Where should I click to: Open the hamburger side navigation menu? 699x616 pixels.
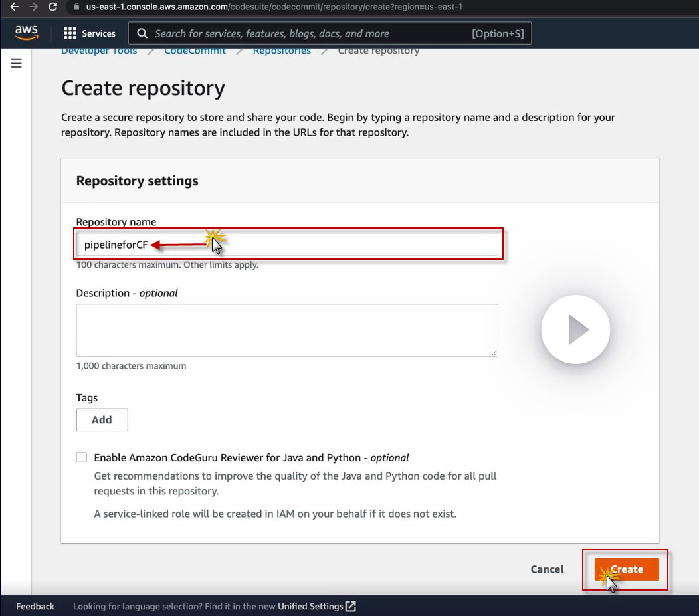[x=17, y=63]
